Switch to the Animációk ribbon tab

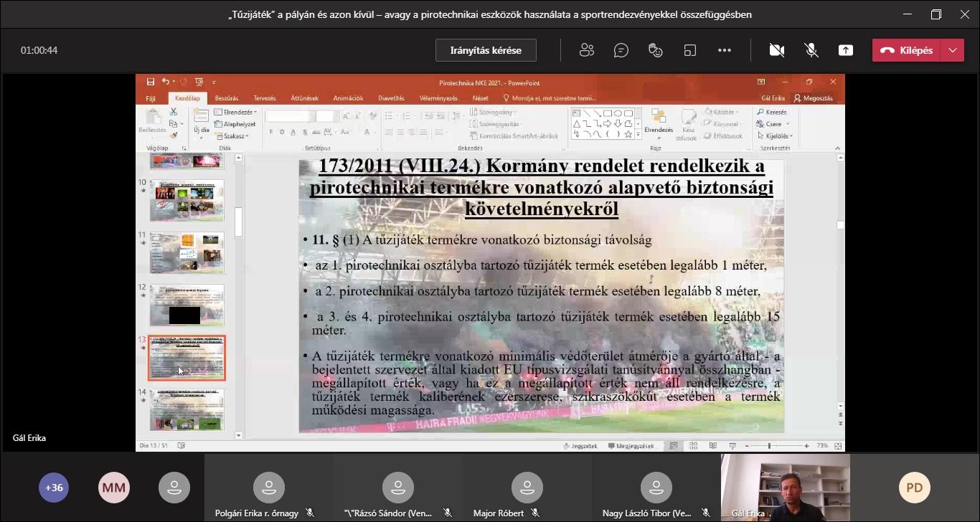pyautogui.click(x=349, y=98)
